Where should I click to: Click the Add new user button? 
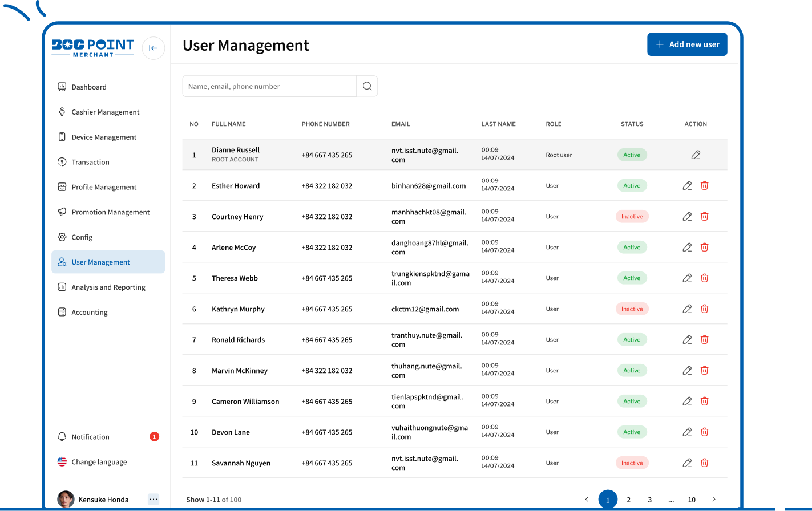coord(687,44)
